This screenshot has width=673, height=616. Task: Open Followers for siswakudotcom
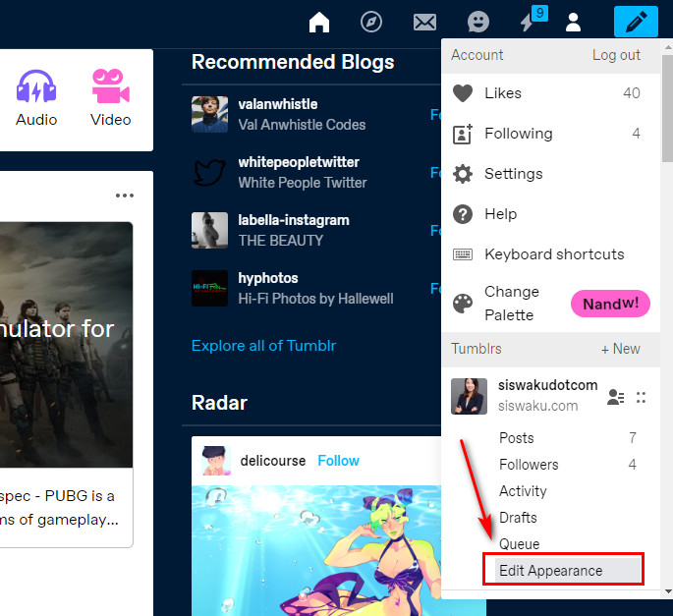[x=567, y=465]
